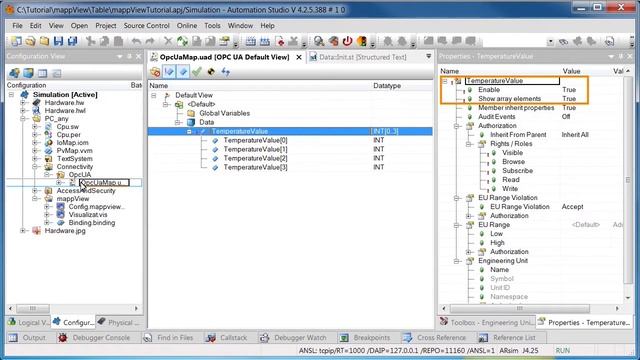Click yellow-black circle icon in OPC UA toolbar
Image resolution: width=640 pixels, height=360 pixels.
click(x=211, y=72)
